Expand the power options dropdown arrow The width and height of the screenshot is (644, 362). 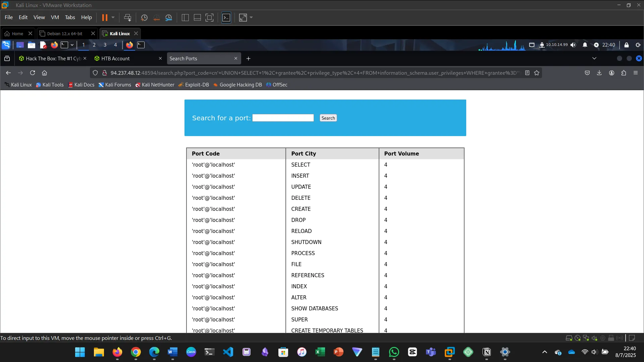click(x=113, y=17)
